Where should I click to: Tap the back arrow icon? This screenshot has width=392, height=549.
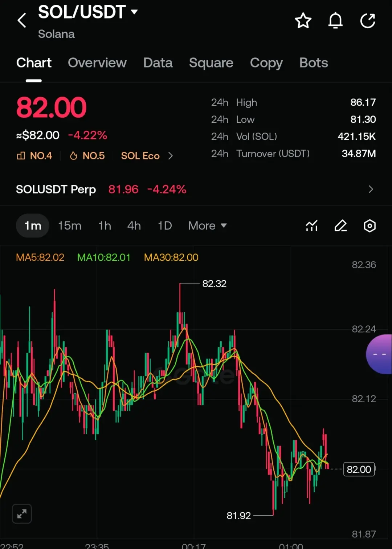click(x=22, y=20)
